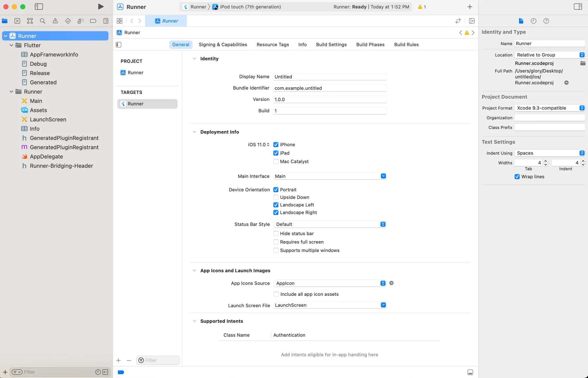Open the Quick Help inspector icon
The width and height of the screenshot is (588, 378).
[x=546, y=21]
